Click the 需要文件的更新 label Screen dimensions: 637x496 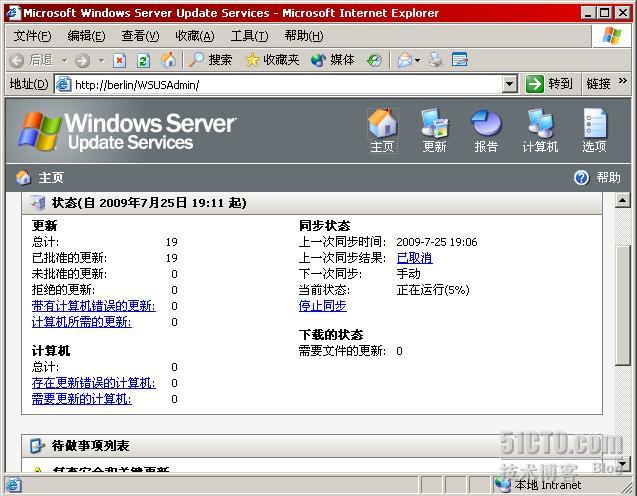(342, 351)
